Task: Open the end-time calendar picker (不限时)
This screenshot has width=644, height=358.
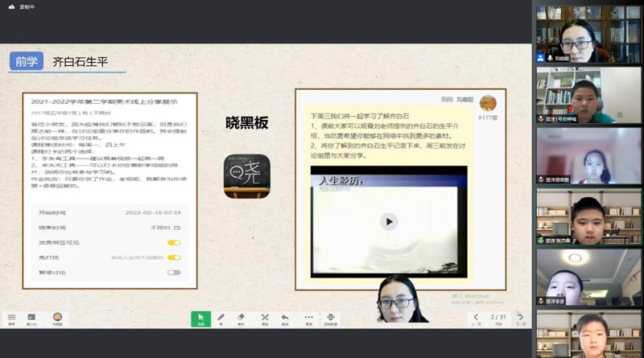Action: pyautogui.click(x=177, y=228)
